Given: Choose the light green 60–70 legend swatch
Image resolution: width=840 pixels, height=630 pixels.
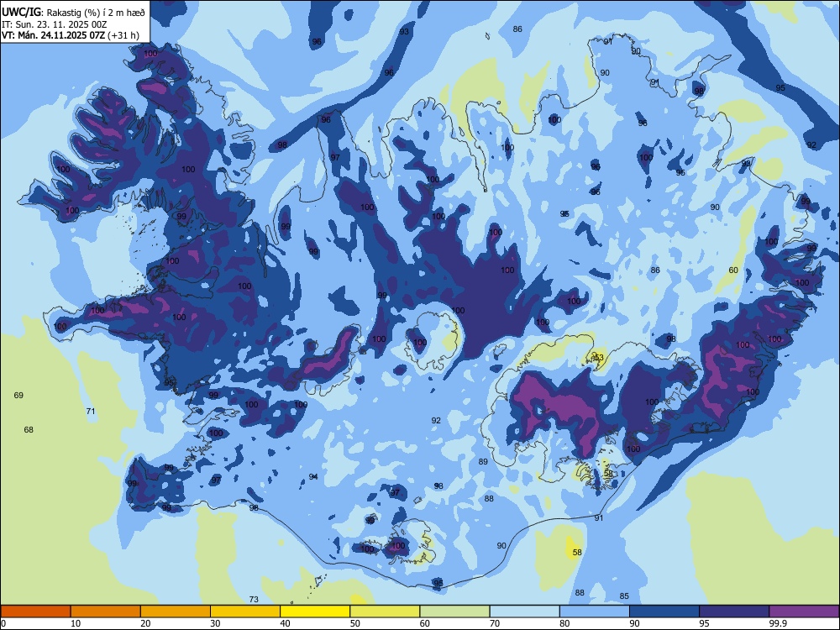Looking at the screenshot, I should (x=454, y=612).
